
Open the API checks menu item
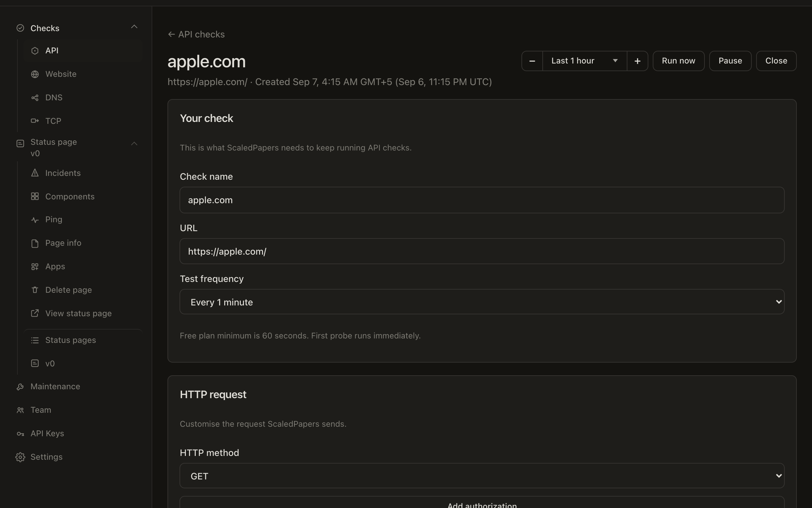click(x=83, y=51)
